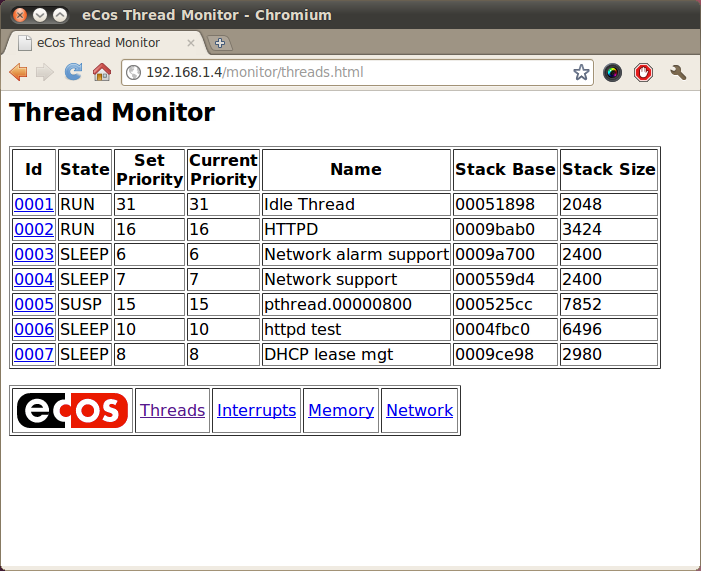The width and height of the screenshot is (701, 571).
Task: Click stack base 0009bab0 cell
Action: point(506,229)
